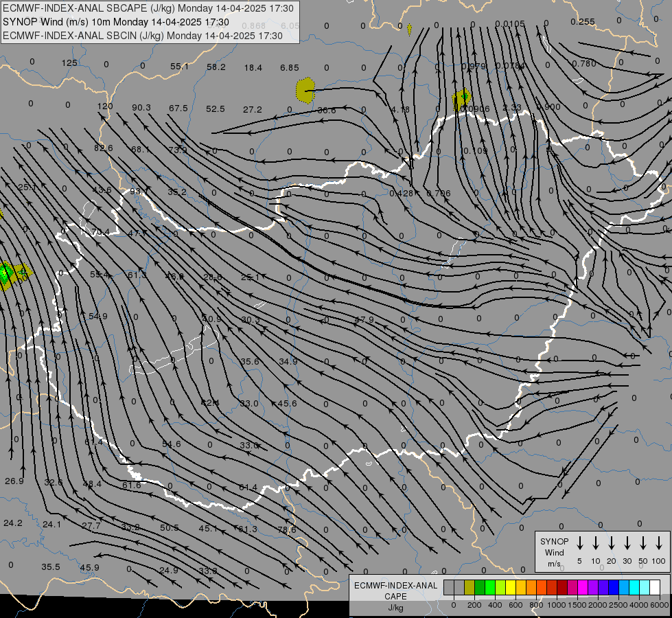The height and width of the screenshot is (618, 672).
Task: Click the 10 m/s wind arrow in the legend
Action: pos(596,543)
